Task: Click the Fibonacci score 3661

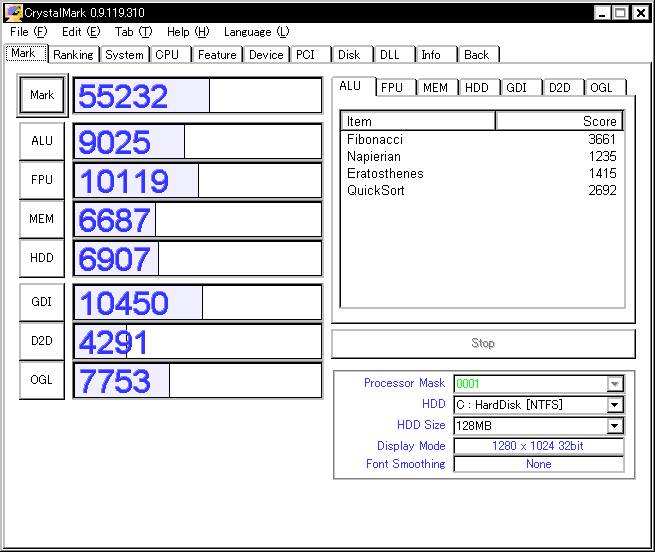Action: click(x=602, y=139)
